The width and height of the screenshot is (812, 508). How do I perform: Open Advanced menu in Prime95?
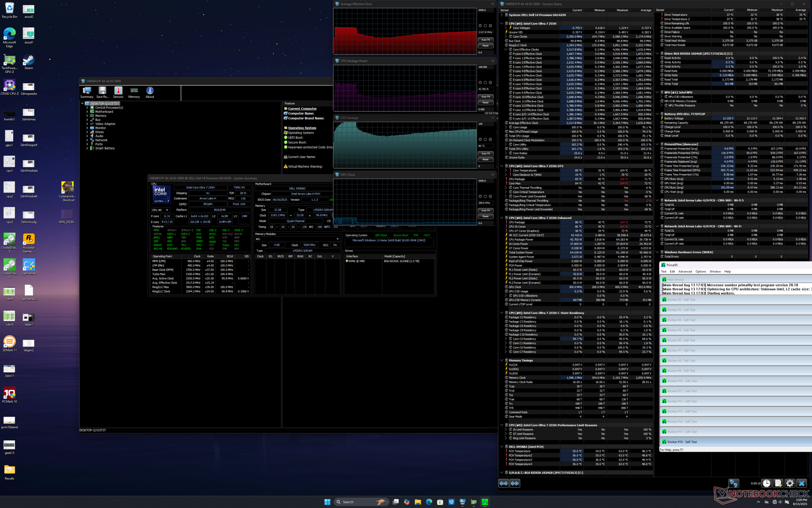tap(685, 271)
